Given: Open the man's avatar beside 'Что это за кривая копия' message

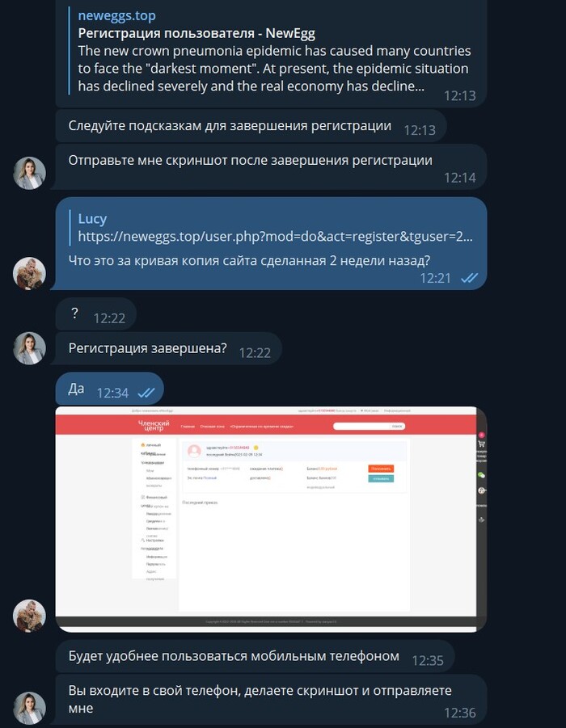Looking at the screenshot, I should (29, 273).
